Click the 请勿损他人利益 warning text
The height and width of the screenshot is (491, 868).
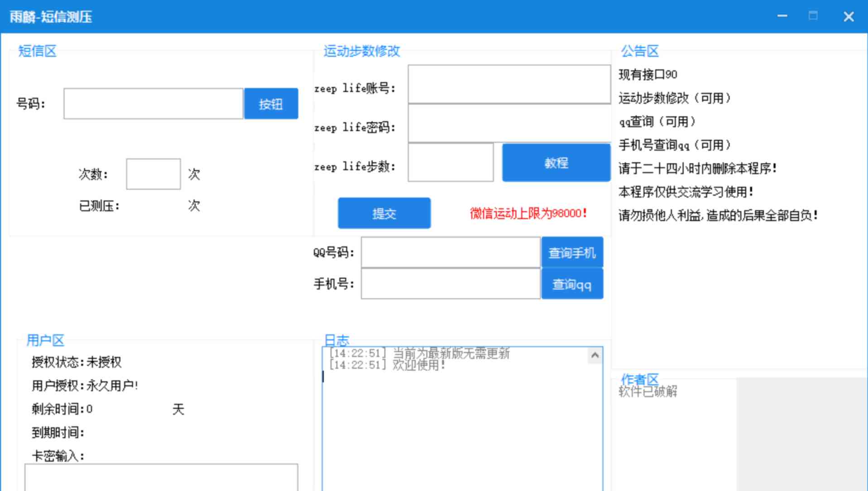coord(718,215)
